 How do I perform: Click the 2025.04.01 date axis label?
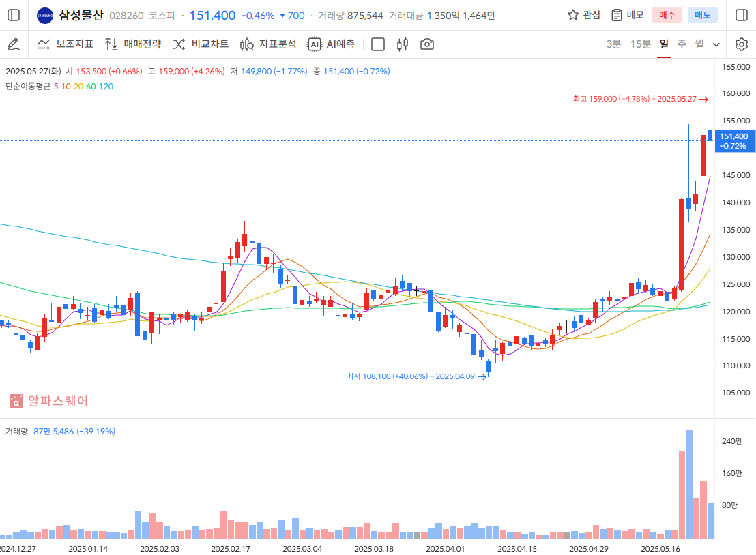click(x=445, y=549)
